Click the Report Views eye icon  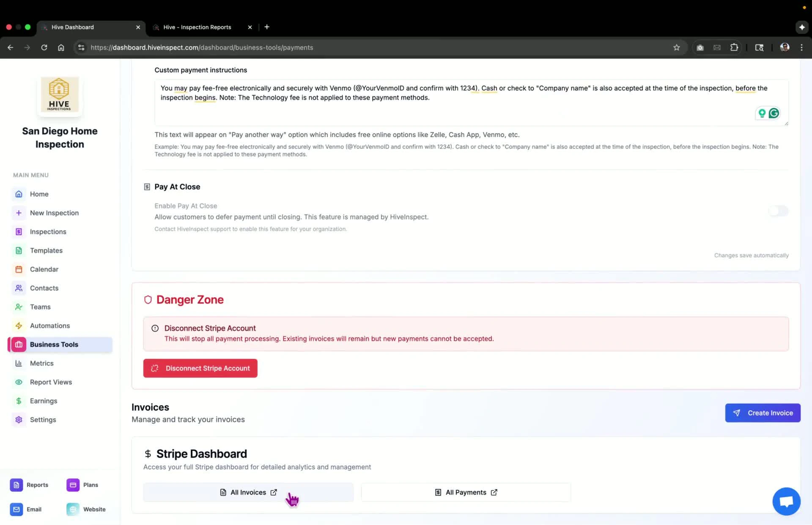point(19,382)
